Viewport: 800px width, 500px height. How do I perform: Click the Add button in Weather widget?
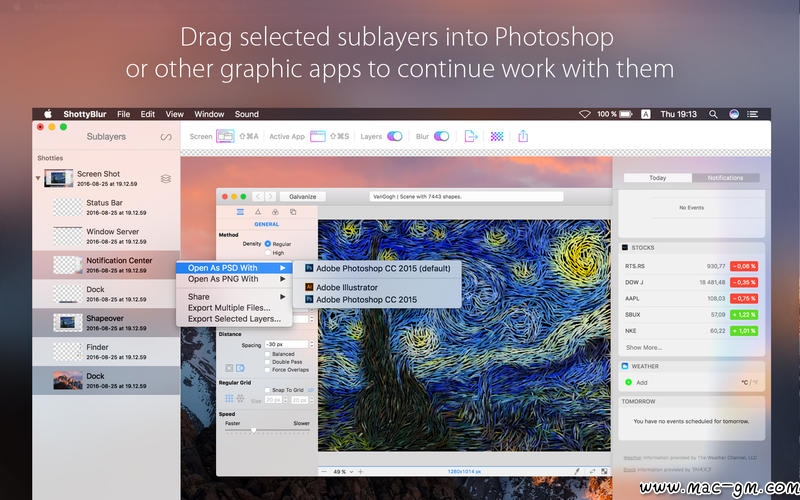coord(636,382)
